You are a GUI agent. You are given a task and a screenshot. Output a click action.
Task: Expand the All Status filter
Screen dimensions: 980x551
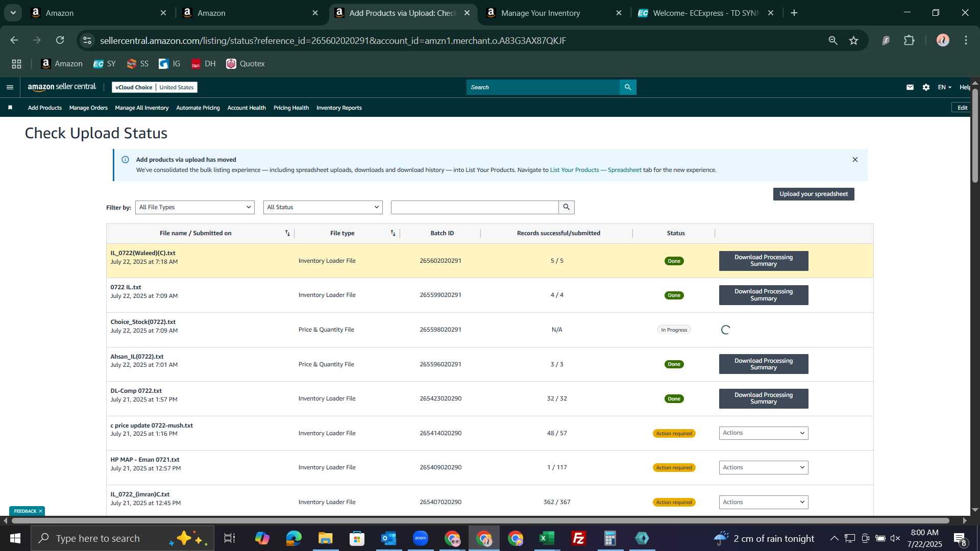click(x=323, y=207)
